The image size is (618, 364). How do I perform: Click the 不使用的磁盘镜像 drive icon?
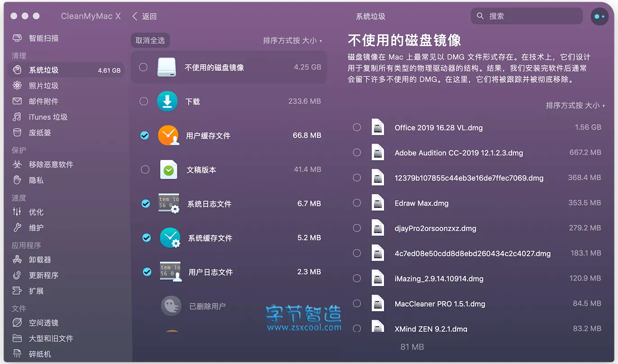167,67
